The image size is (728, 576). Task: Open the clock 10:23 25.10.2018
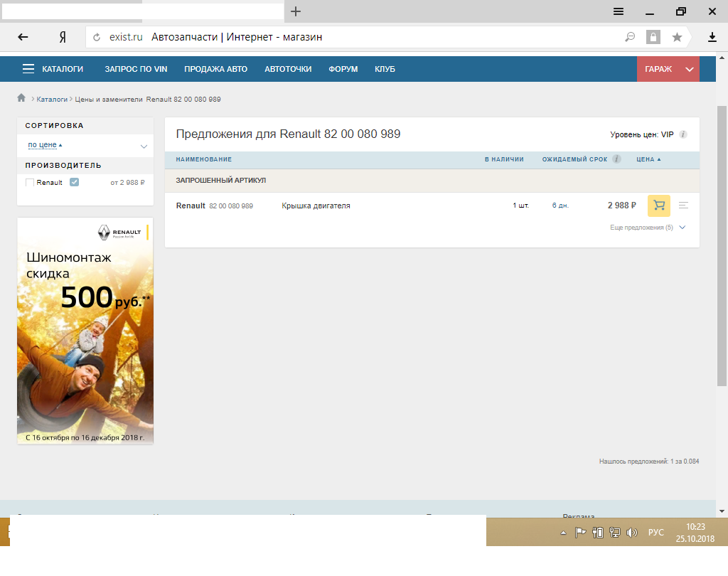695,533
